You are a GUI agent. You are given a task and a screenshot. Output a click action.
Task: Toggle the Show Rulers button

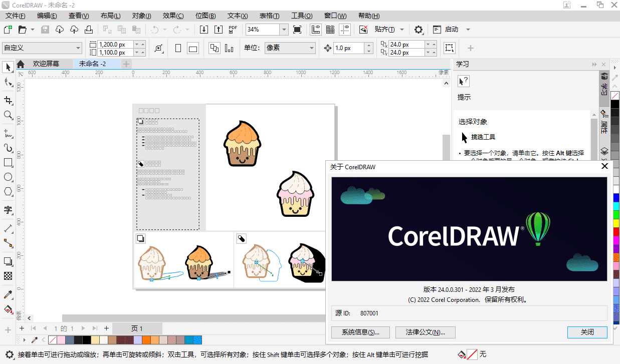point(316,30)
